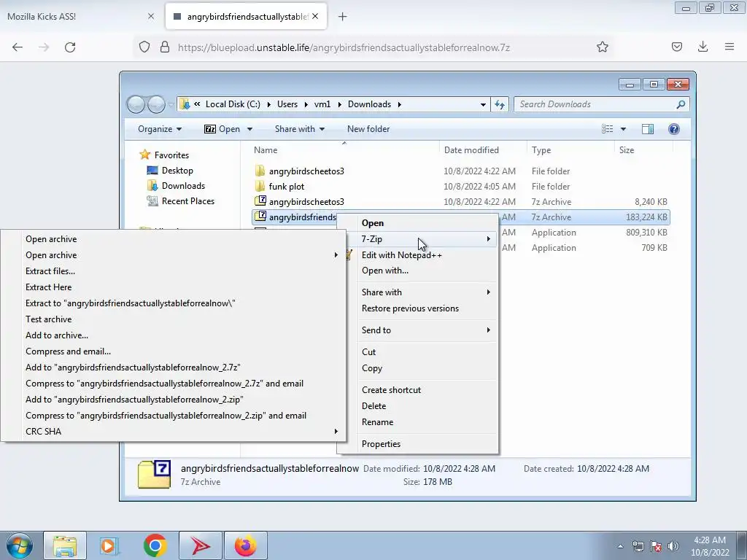Close the angrybirdsfriendsactuallystable tab
This screenshot has width=747, height=560.
[x=315, y=16]
